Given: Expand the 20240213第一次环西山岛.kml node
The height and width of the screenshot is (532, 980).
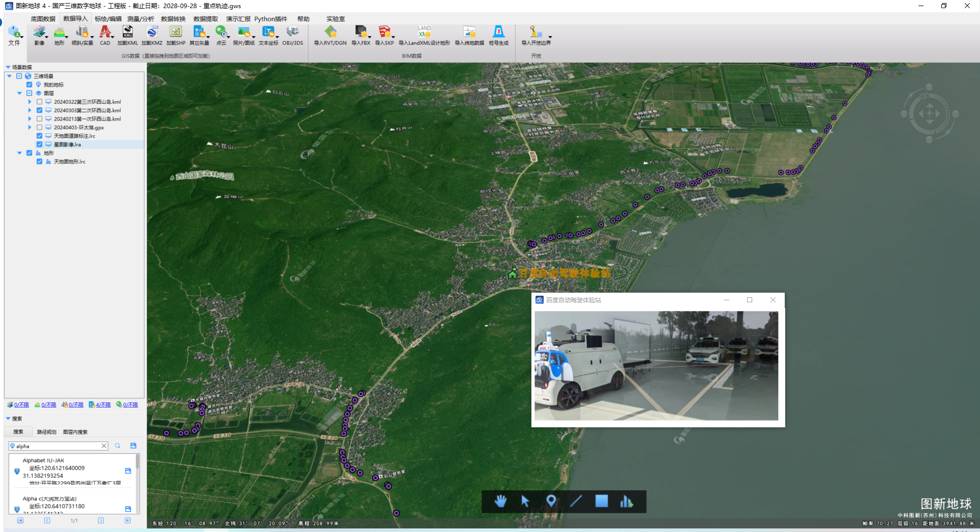Looking at the screenshot, I should [29, 119].
